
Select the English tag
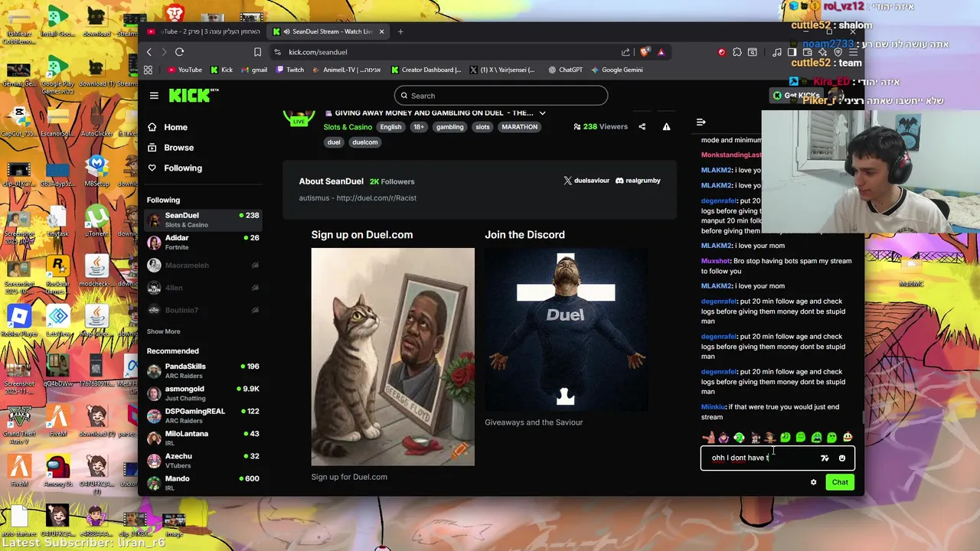pos(390,127)
